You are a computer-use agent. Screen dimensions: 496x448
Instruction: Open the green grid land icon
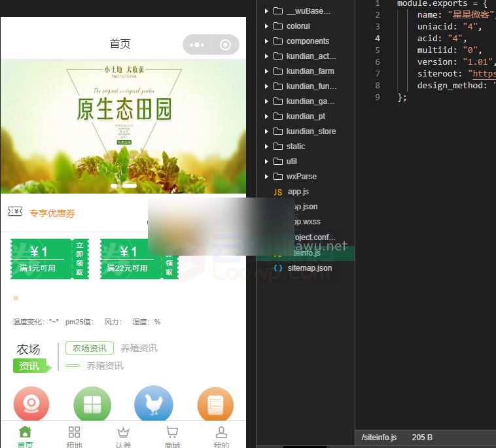pyautogui.click(x=92, y=404)
